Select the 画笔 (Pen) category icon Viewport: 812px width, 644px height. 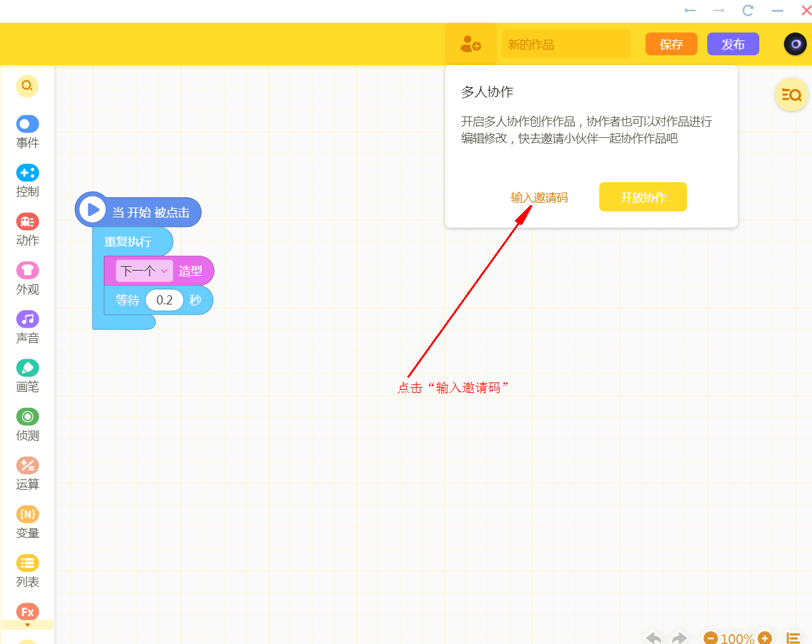[x=27, y=368]
